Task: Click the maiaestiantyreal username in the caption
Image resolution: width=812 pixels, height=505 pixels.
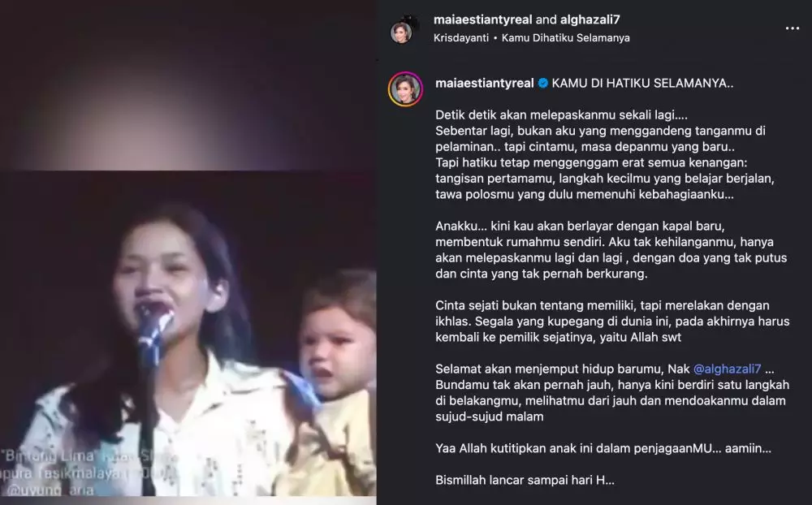Action: coord(484,84)
